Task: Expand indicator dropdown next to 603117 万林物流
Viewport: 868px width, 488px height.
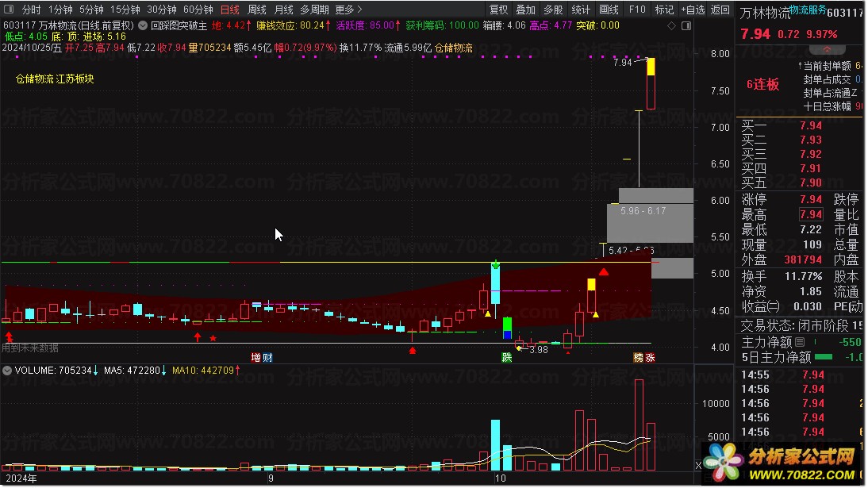Action: pos(143,25)
